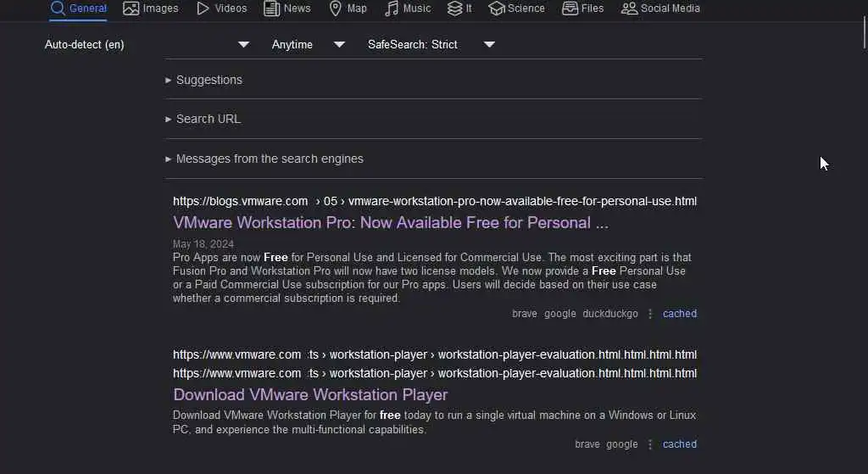Switch to the Map tab label
The image size is (868, 474).
point(357,8)
